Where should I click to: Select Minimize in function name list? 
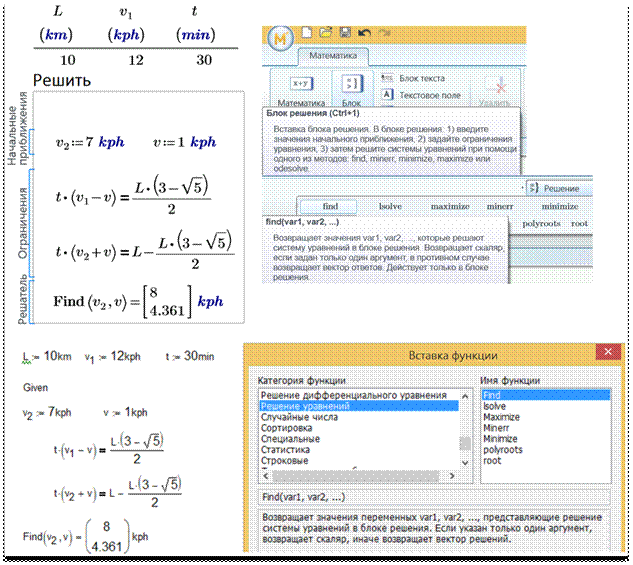(x=546, y=439)
